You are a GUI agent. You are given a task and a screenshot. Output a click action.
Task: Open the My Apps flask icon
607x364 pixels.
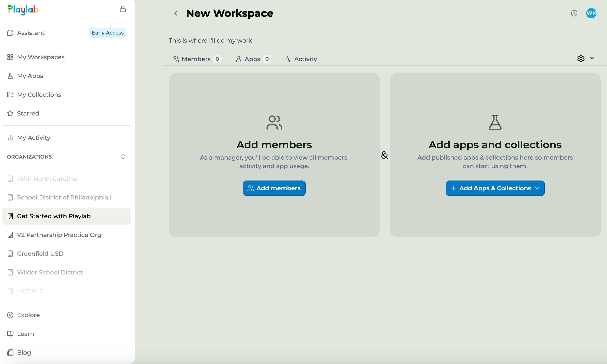10,76
